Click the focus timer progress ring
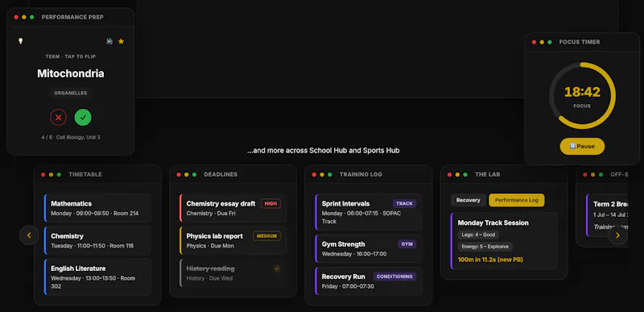 [582, 95]
